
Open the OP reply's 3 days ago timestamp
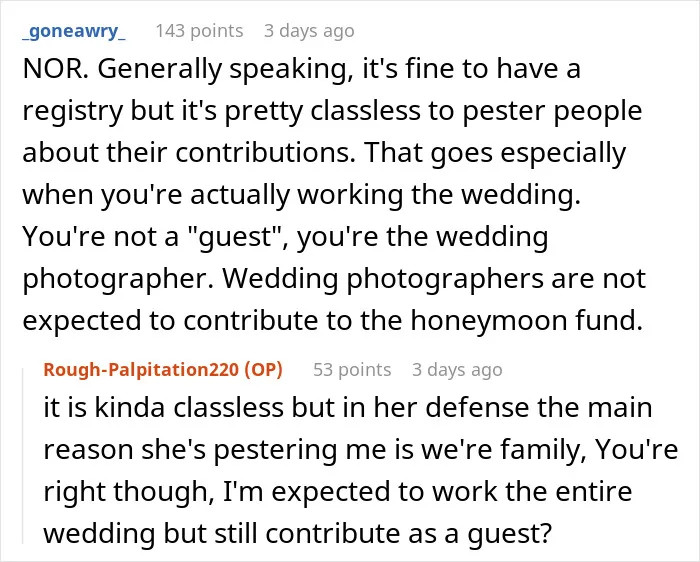coord(457,370)
